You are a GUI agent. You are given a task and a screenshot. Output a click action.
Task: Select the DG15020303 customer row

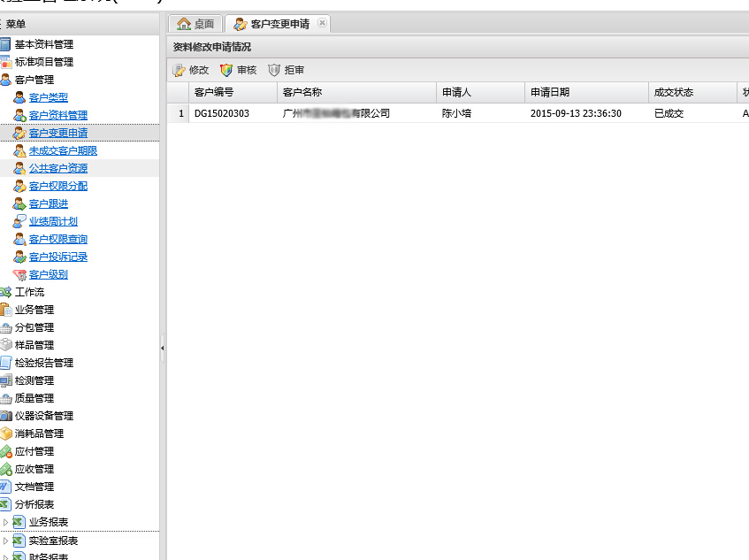click(x=222, y=113)
